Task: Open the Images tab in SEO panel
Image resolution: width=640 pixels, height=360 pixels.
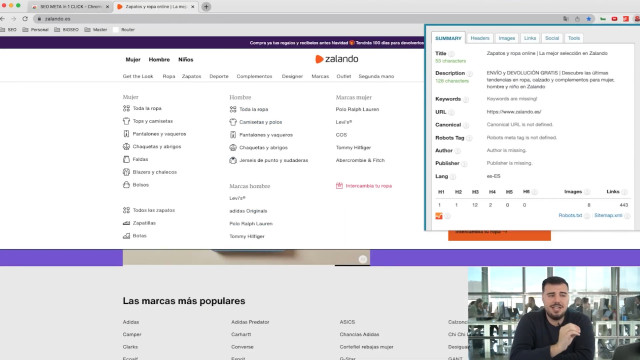Action: (507, 38)
